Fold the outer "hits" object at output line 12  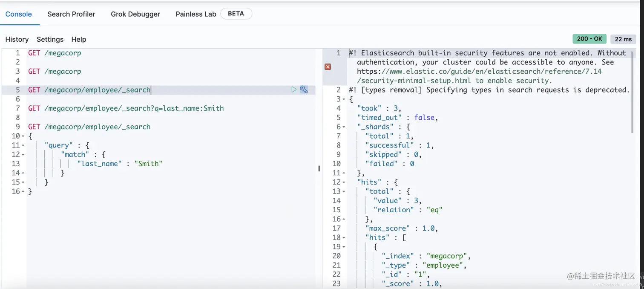tap(344, 182)
